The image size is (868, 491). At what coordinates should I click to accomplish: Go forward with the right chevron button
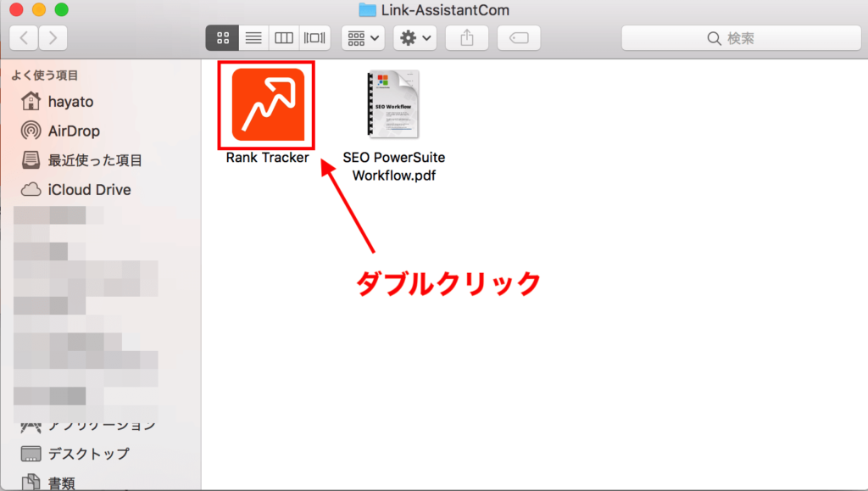(53, 38)
